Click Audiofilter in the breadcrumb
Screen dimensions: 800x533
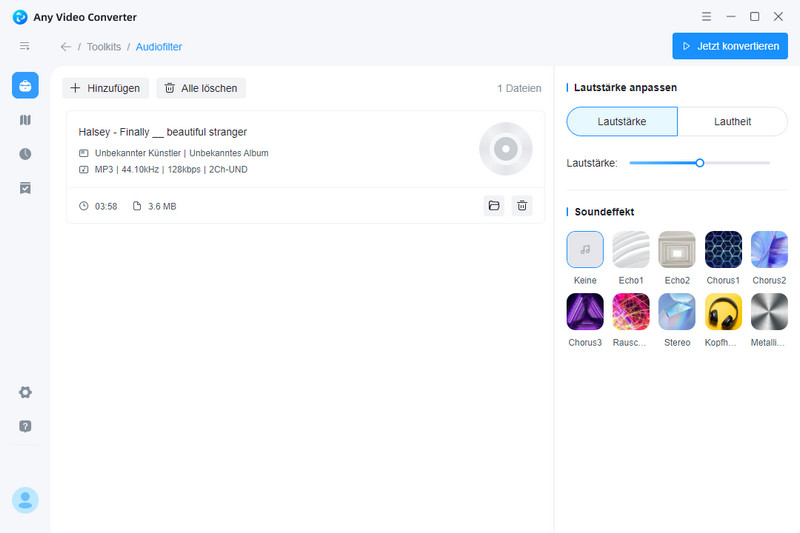click(x=159, y=47)
